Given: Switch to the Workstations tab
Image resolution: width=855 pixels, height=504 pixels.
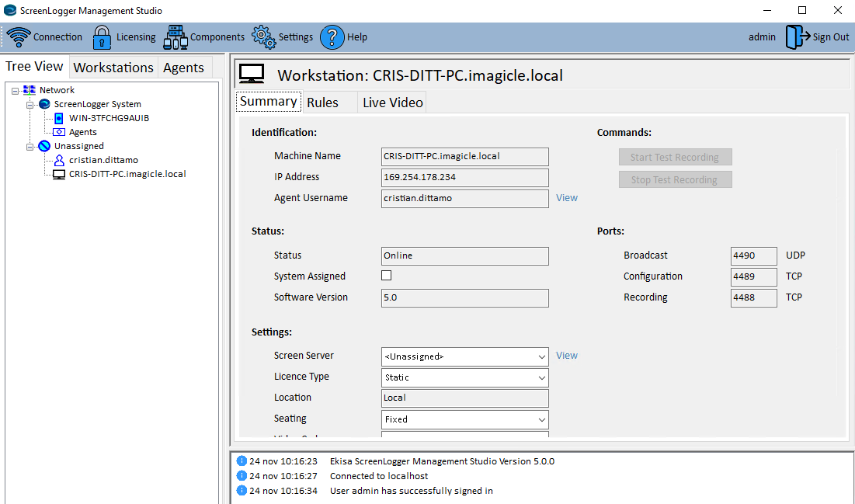Looking at the screenshot, I should click(x=113, y=68).
